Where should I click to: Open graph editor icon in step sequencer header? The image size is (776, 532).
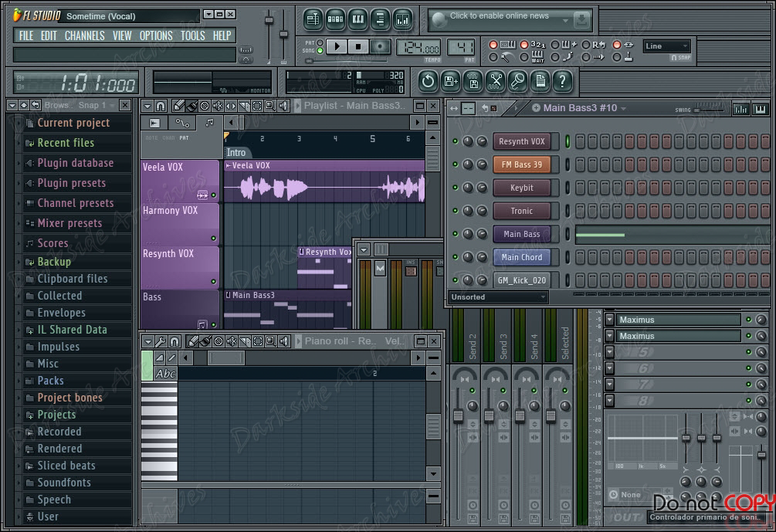(x=740, y=110)
